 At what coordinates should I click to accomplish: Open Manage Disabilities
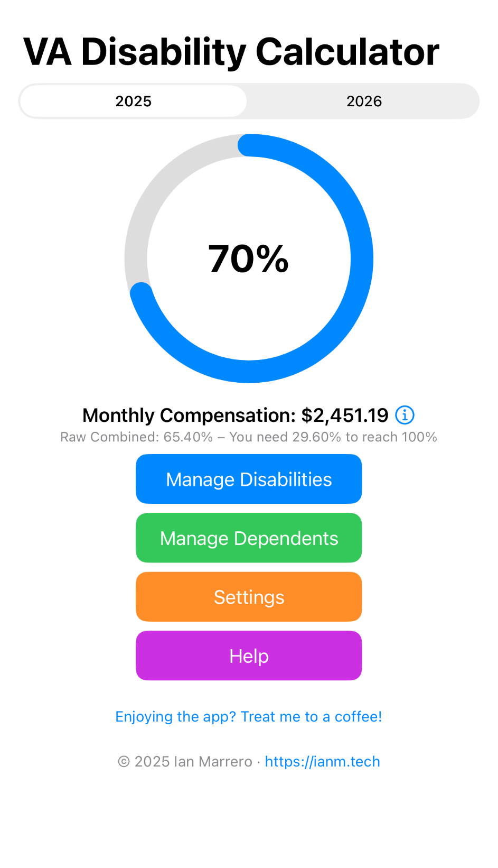249,479
